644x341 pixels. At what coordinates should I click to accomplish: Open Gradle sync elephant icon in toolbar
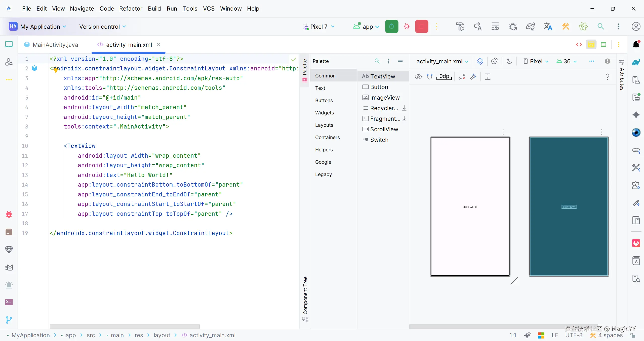coord(530,26)
